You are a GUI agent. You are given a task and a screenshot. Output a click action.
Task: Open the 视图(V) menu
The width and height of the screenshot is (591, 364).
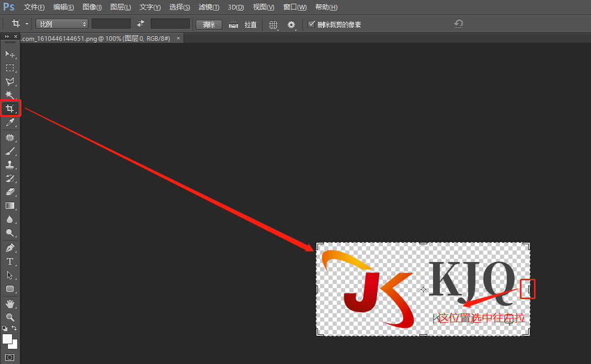tap(264, 7)
